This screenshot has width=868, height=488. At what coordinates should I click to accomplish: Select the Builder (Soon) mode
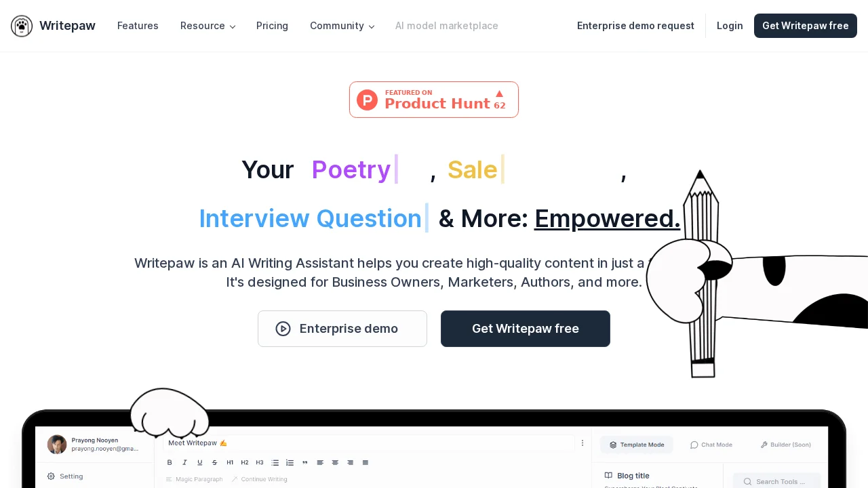785,445
